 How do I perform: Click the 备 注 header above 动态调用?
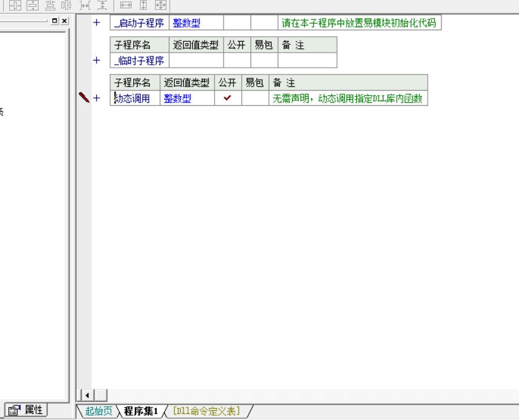[x=348, y=83]
